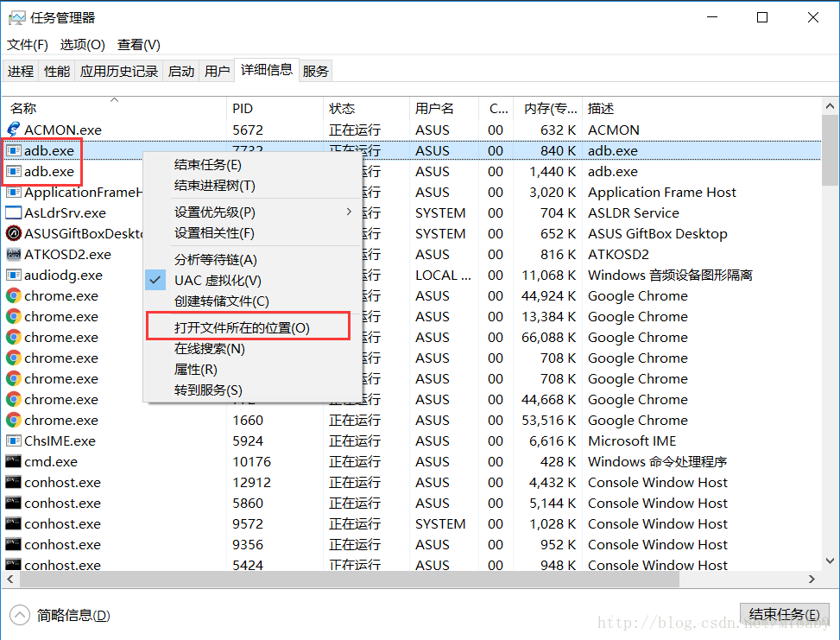Click the vertical scrollbar thumb
840x640 pixels.
point(830,150)
